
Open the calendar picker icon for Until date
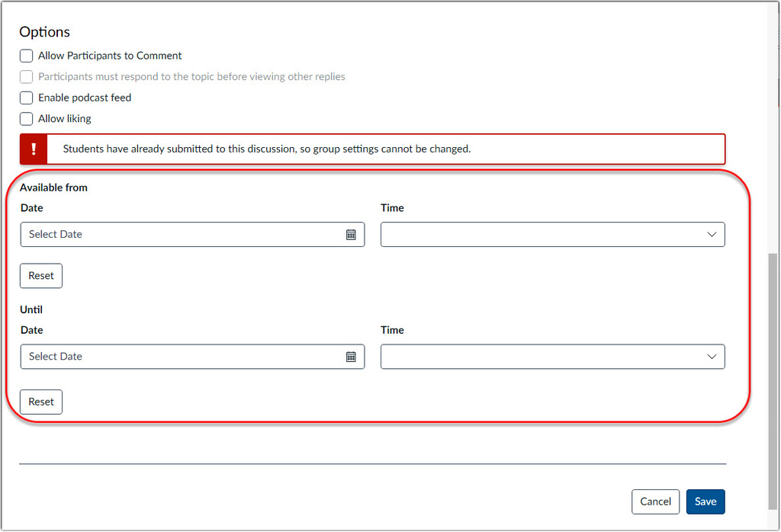(351, 357)
